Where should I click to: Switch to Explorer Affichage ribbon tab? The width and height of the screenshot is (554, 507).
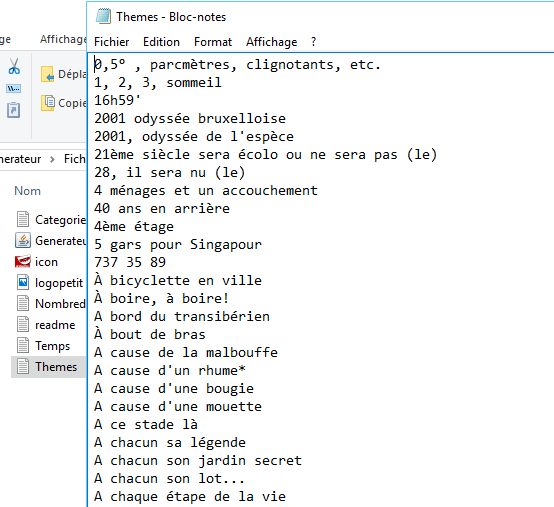click(63, 39)
